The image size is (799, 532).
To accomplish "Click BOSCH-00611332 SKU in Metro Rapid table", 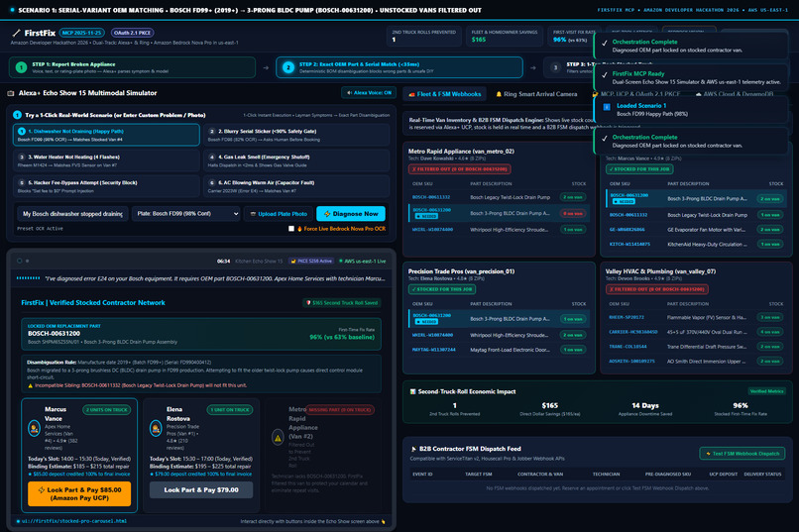I will (x=431, y=197).
